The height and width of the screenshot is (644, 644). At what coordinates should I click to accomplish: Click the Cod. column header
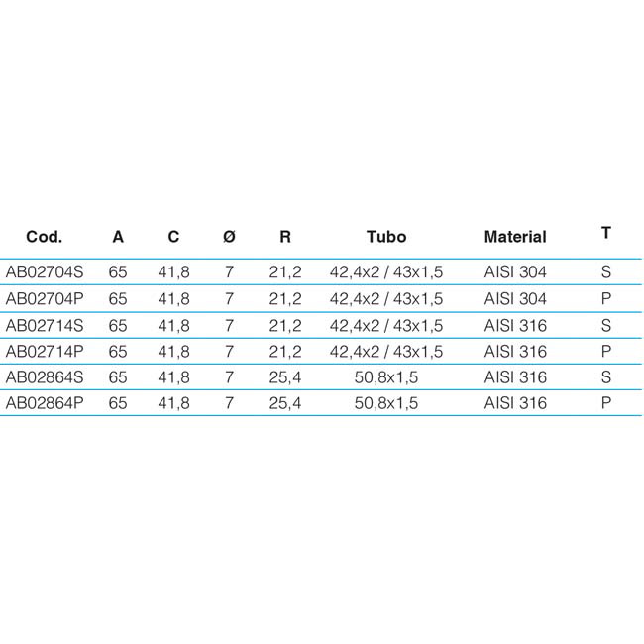tap(44, 237)
